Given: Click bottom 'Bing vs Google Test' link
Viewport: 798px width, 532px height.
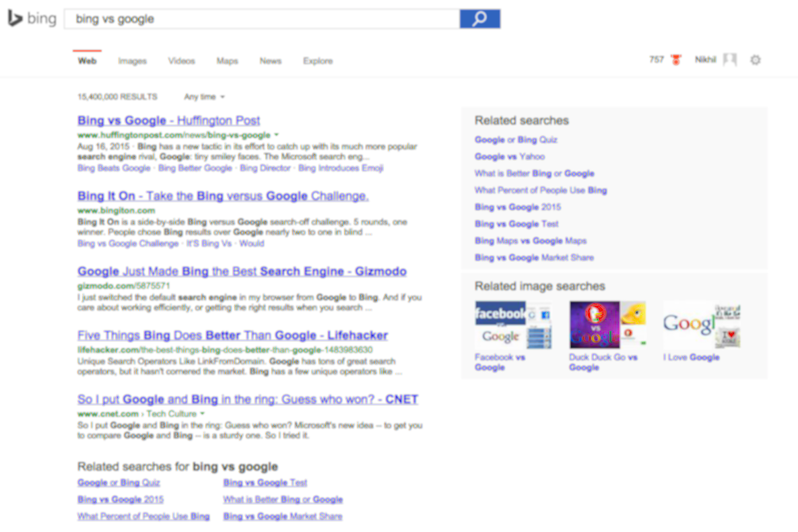Looking at the screenshot, I should click(x=265, y=482).
